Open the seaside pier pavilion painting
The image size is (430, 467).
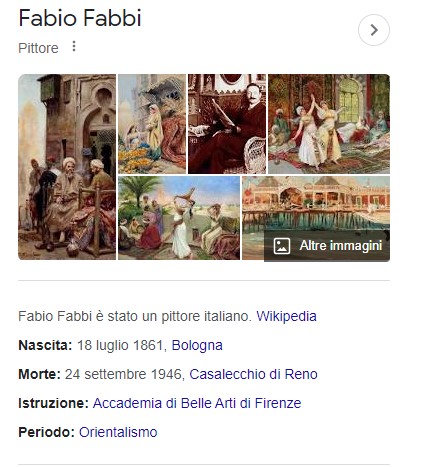pos(316,203)
